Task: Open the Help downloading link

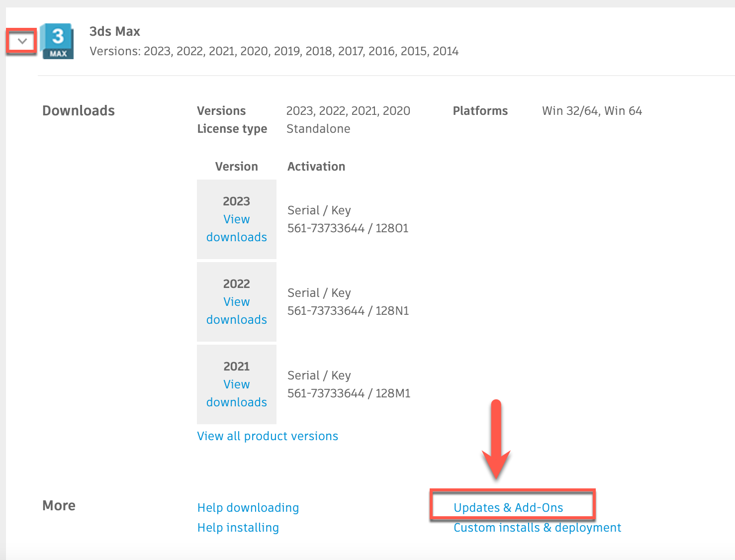Action: (x=248, y=508)
